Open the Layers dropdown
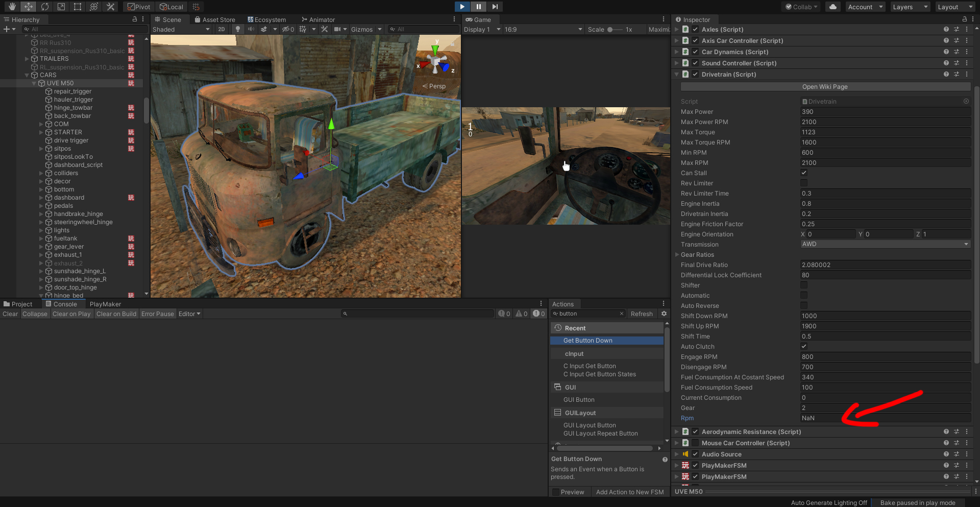This screenshot has width=980, height=507. point(911,7)
